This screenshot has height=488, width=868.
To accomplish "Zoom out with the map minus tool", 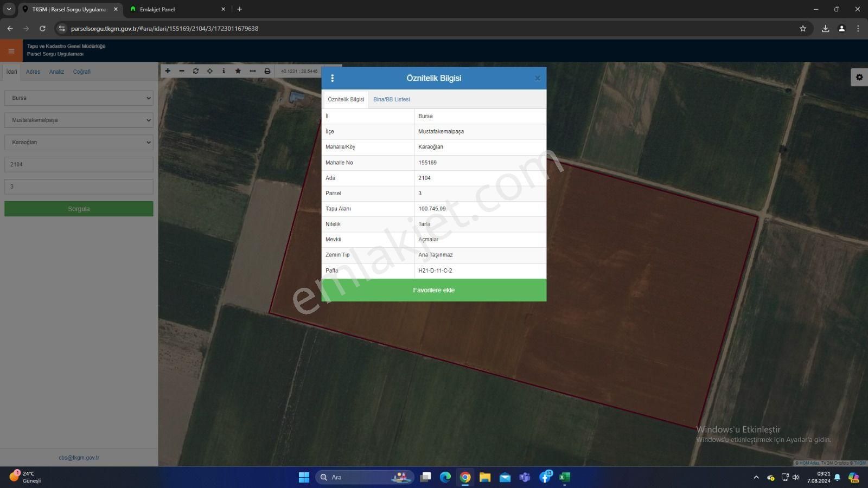I will click(182, 71).
